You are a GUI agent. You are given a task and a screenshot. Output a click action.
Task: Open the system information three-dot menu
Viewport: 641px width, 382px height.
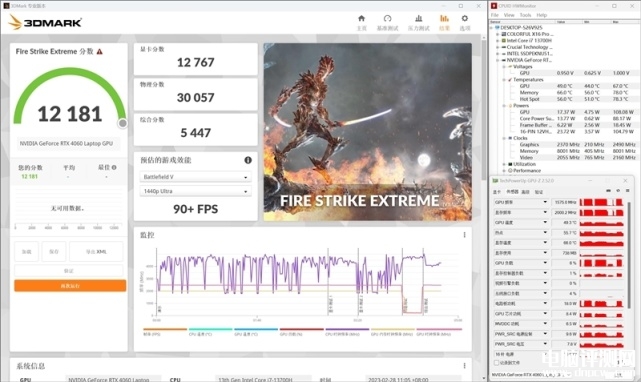[x=464, y=365]
